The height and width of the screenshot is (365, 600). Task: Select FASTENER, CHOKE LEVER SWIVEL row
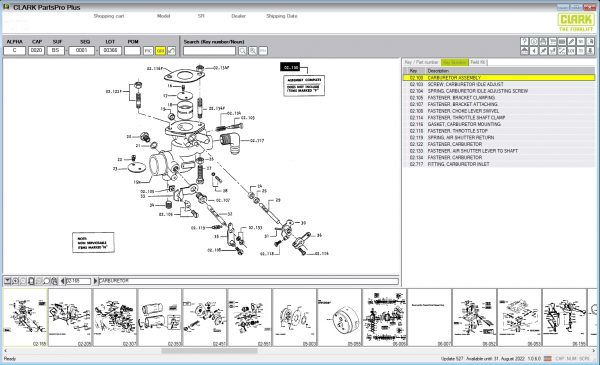(x=499, y=111)
